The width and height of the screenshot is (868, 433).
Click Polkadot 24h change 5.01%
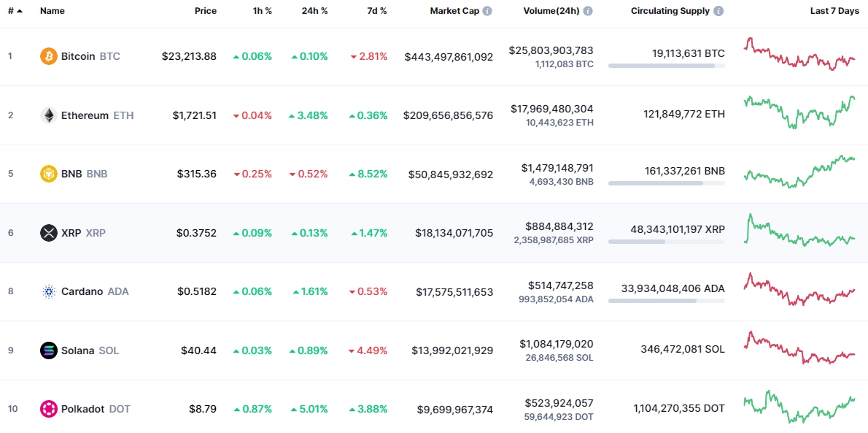(309, 409)
